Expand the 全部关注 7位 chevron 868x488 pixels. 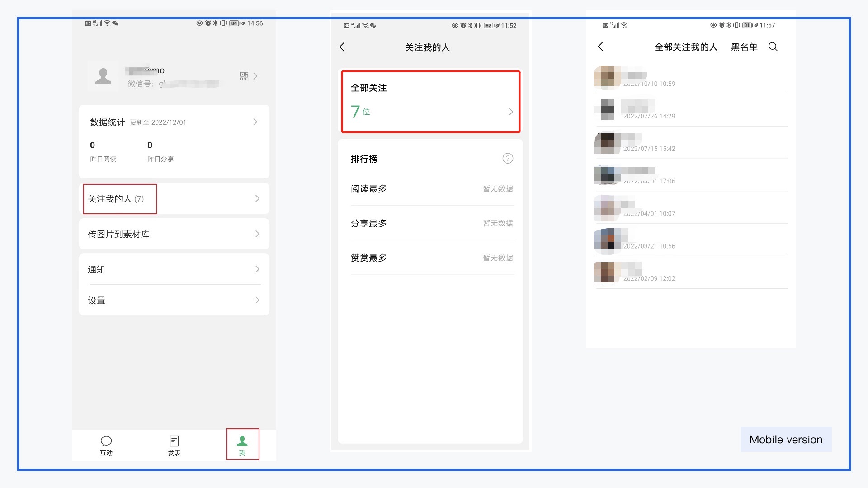click(x=511, y=112)
